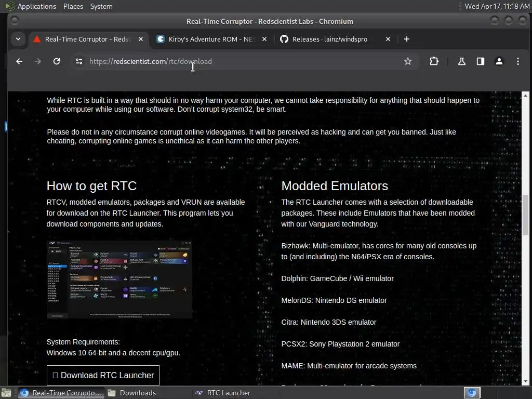Screen dimensions: 532x399
Task: Open site information icon in address bar
Action: pos(79,61)
